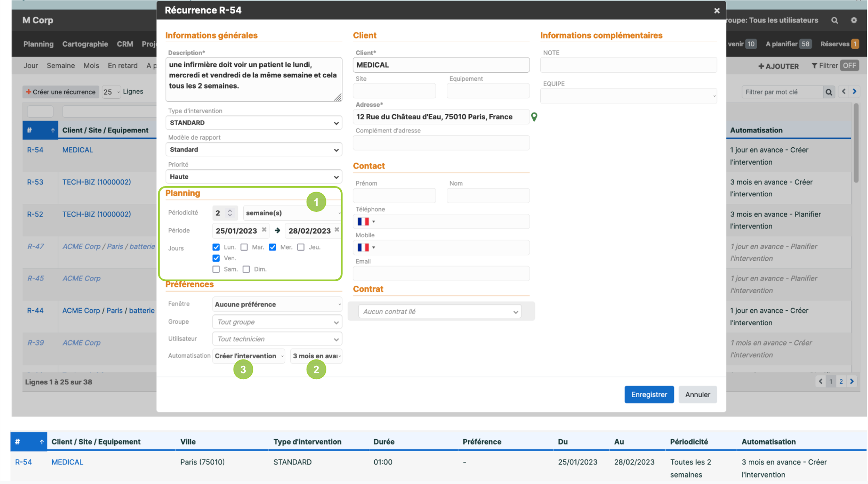This screenshot has width=868, height=484.
Task: Click the background table vertical scrollbar
Action: coord(856,143)
